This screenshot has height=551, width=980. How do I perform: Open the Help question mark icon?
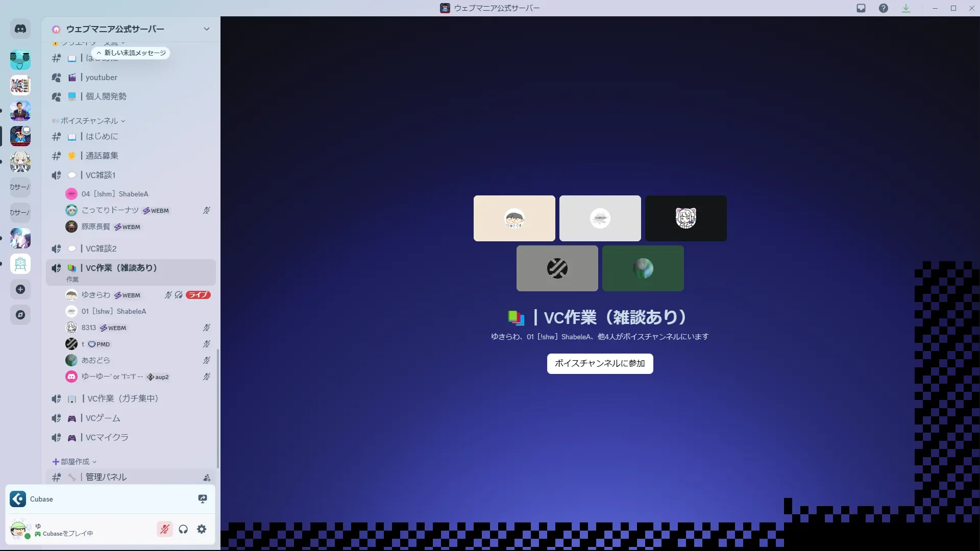(x=884, y=8)
